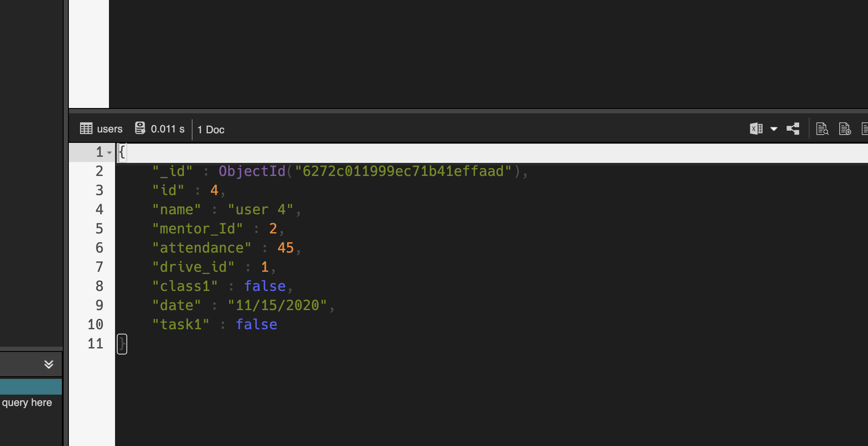Click the "attendance" field key

(202, 248)
